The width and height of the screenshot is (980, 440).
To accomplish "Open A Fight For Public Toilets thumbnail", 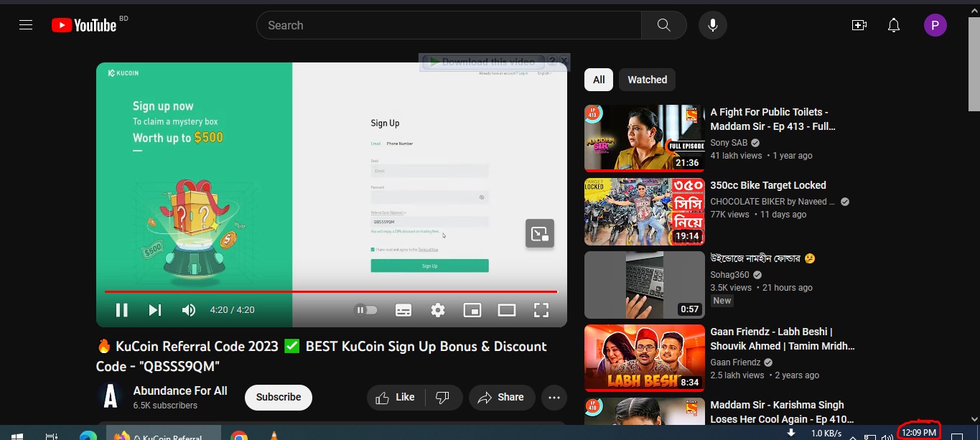I will (x=645, y=139).
